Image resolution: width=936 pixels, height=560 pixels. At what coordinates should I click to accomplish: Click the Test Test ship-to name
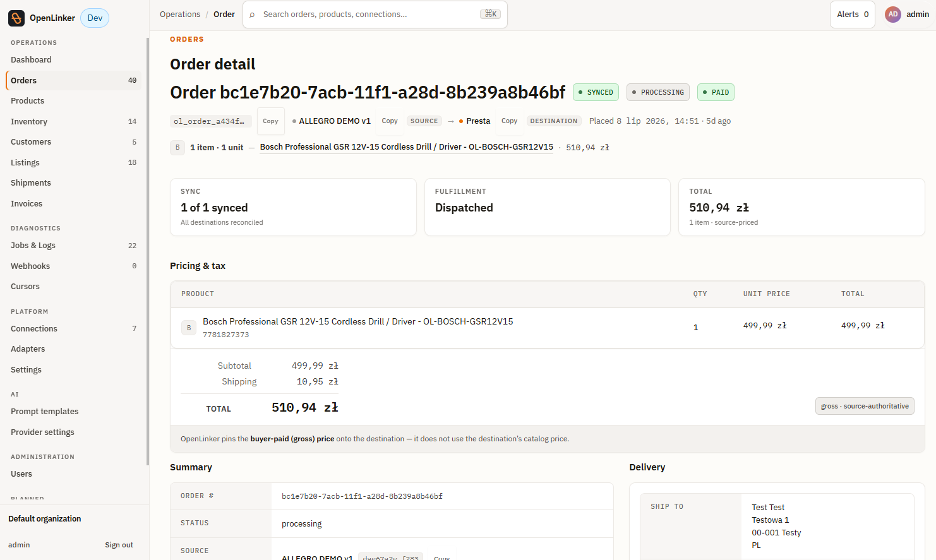(768, 507)
